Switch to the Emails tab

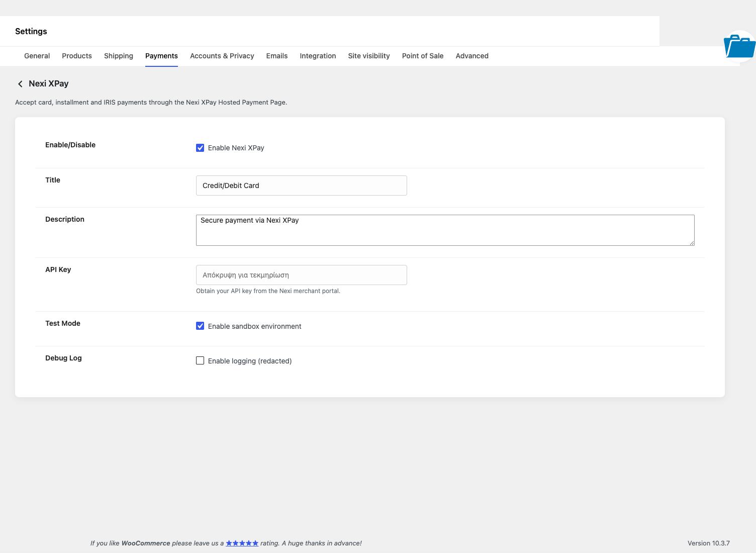tap(277, 56)
